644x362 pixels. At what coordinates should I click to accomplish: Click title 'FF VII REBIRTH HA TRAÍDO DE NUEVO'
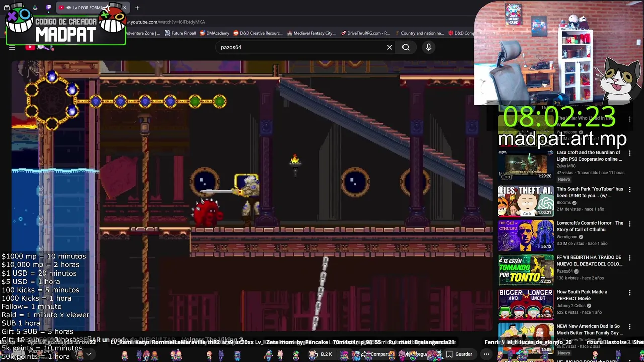(x=590, y=260)
